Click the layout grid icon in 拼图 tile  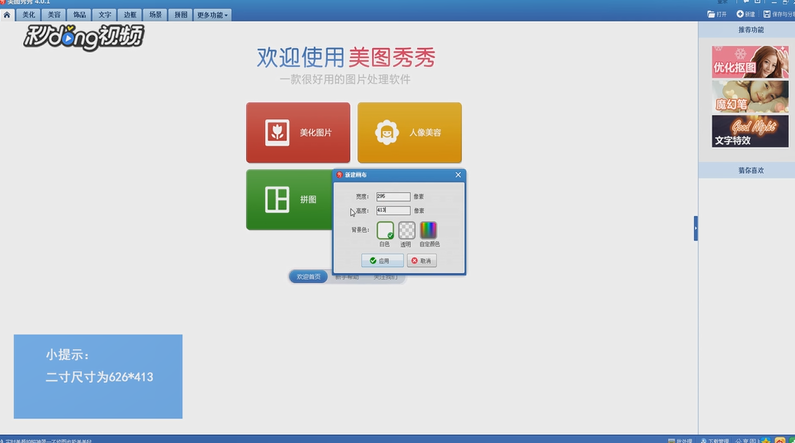(x=277, y=199)
